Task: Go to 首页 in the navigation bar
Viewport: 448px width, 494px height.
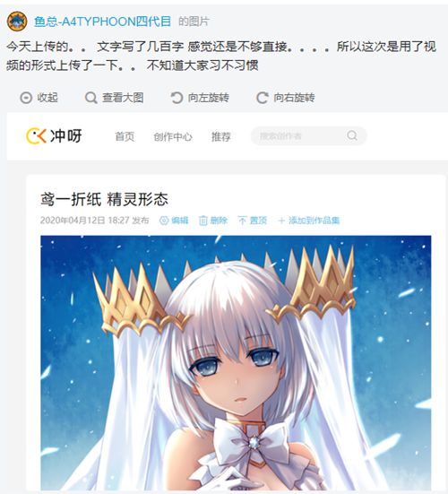Action: tap(125, 136)
